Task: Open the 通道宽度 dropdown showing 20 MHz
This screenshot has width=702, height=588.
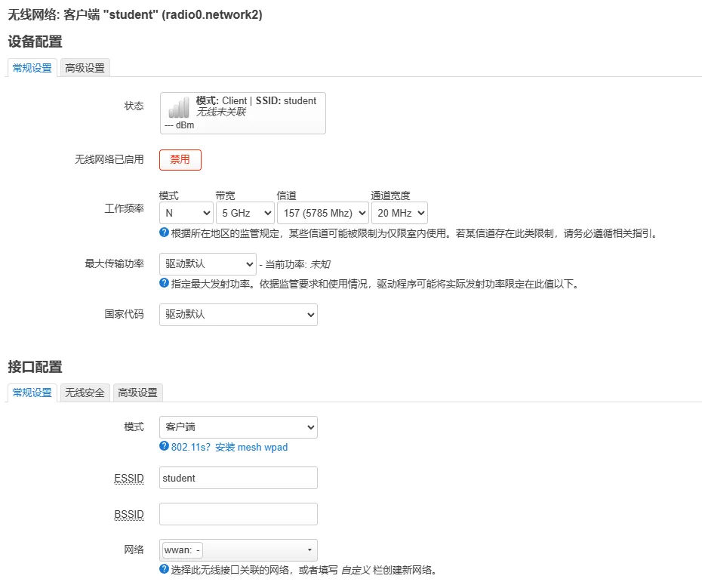Action: 399,213
